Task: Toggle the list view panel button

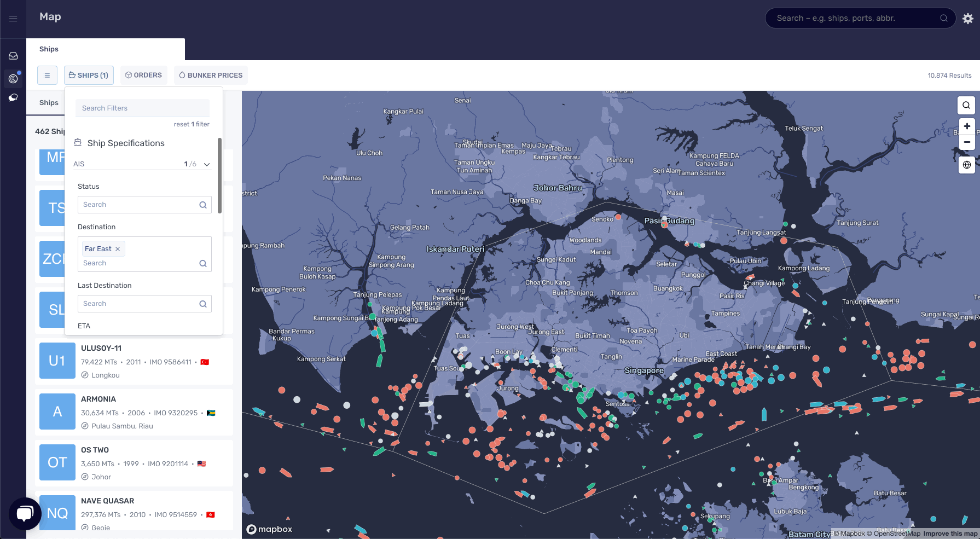Action: [x=47, y=76]
